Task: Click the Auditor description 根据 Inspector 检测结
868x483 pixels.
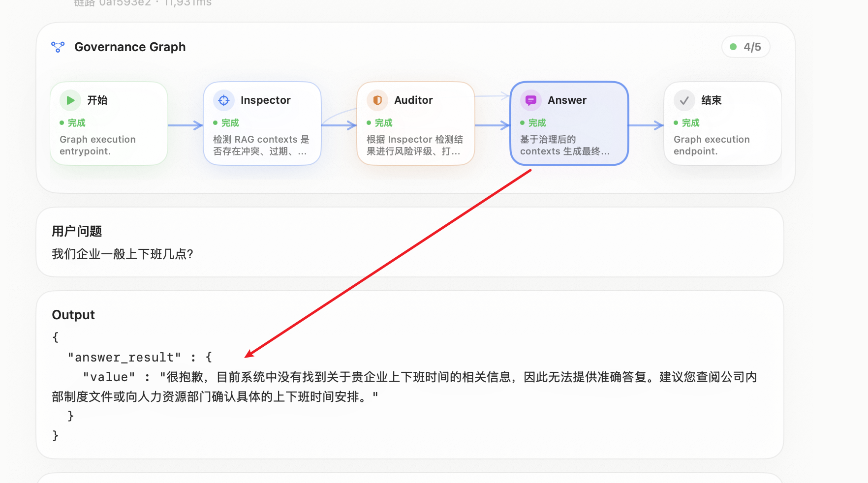Action: [415, 145]
